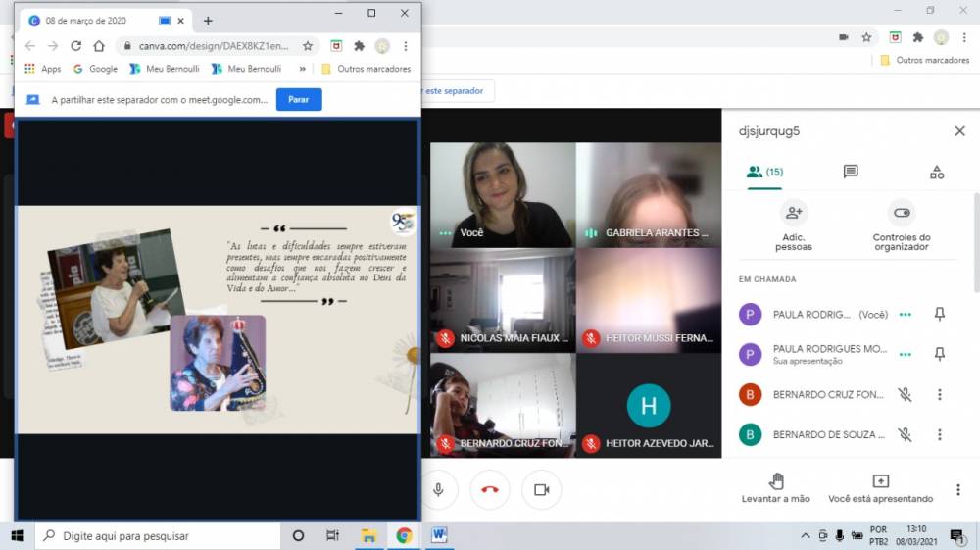Viewport: 980px width, 550px height.
Task: Open more options for BERNARDO CRUZ FON...
Action: tap(939, 395)
